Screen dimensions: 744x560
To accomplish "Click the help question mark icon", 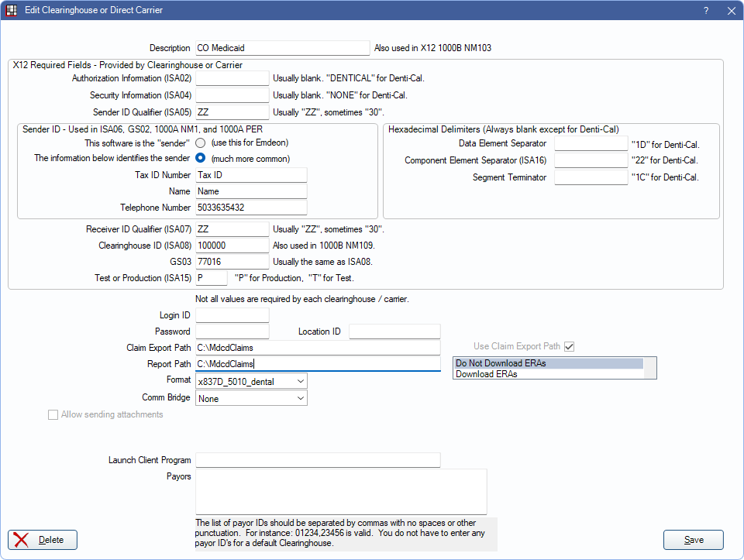I will click(706, 11).
